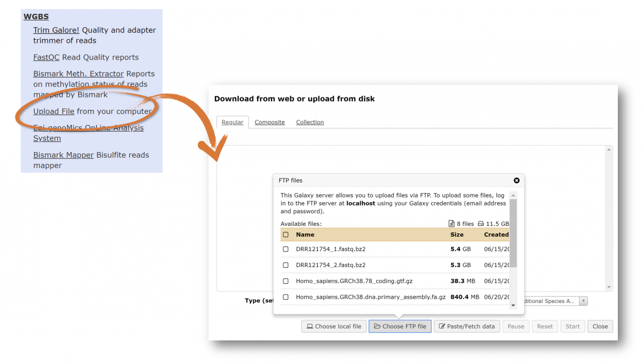The width and height of the screenshot is (643, 364).
Task: Select the DRR121754_2.fastq.bz2 checkbox
Action: pyautogui.click(x=286, y=265)
